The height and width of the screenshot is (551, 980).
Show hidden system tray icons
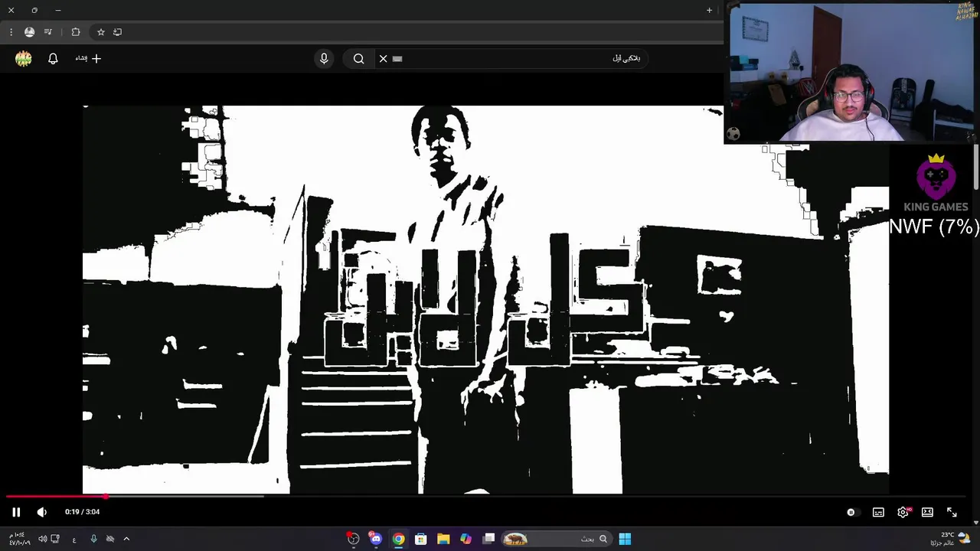tap(126, 539)
